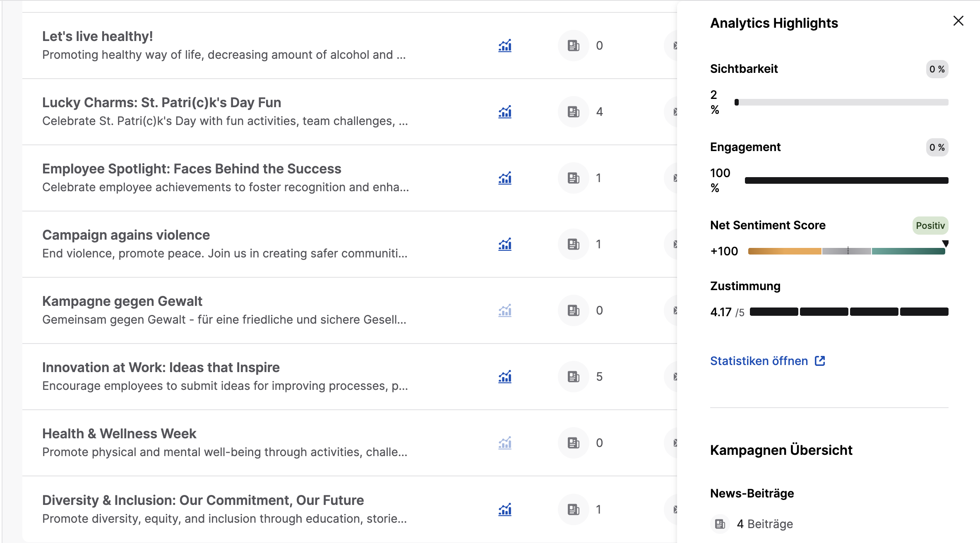Close the Analytics Highlights panel
980x543 pixels.
click(958, 21)
